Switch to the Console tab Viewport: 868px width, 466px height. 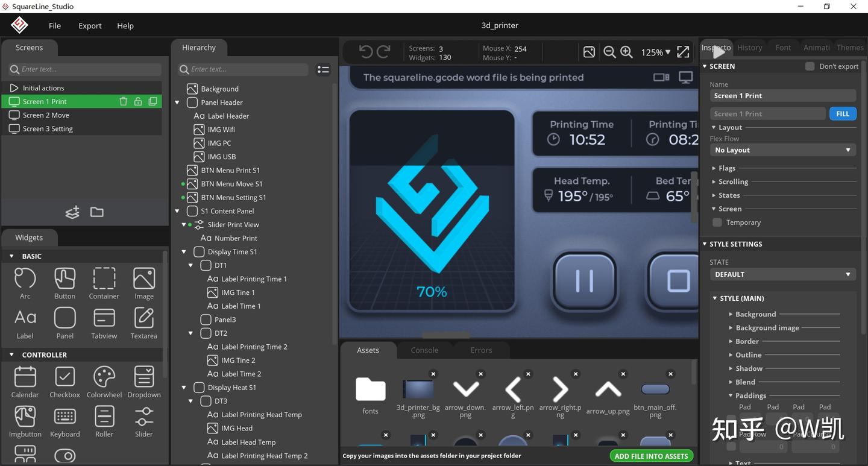424,350
